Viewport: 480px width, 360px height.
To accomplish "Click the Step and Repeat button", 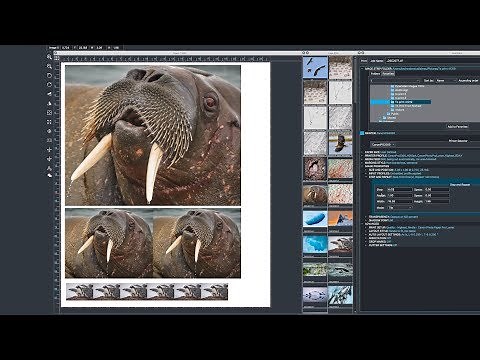I will (460, 185).
